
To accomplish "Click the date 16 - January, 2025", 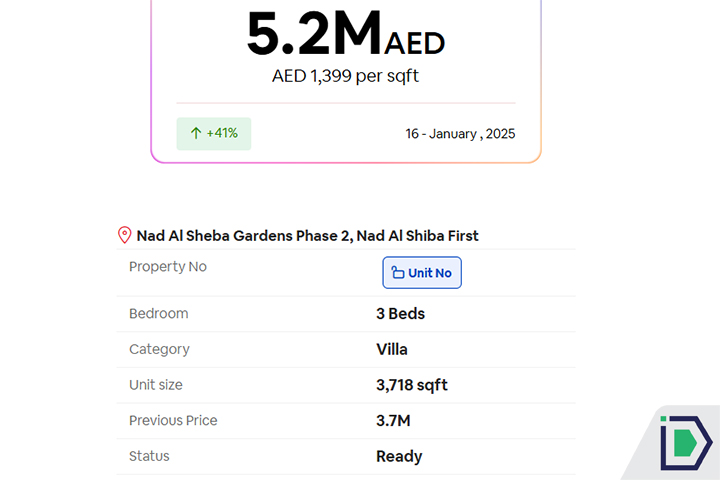I will [x=460, y=133].
